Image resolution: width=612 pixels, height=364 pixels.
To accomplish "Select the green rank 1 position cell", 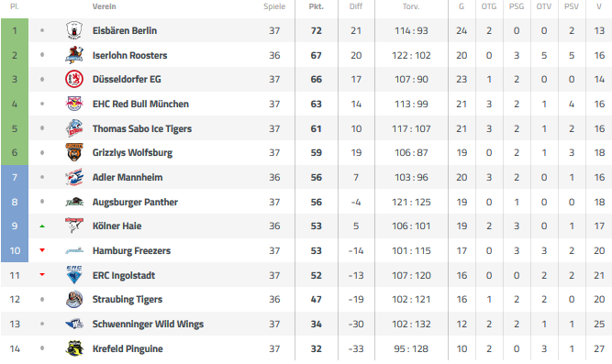I will 15,30.
